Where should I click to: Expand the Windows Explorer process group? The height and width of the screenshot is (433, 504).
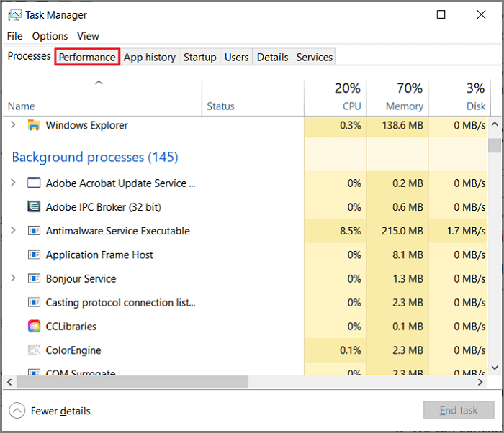click(13, 125)
